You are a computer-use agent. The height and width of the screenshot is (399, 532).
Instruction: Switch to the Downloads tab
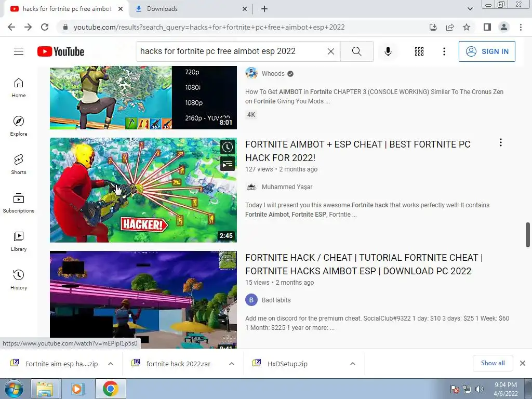192,9
